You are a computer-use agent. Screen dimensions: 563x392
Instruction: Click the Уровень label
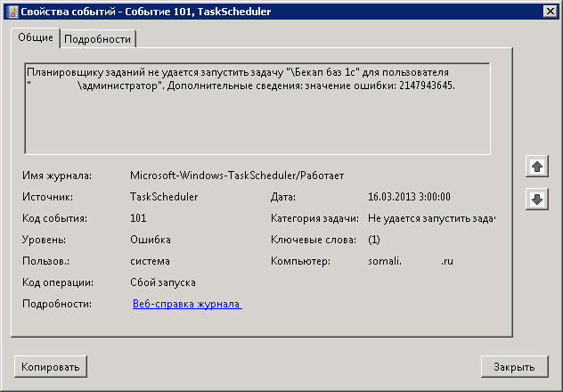point(45,240)
